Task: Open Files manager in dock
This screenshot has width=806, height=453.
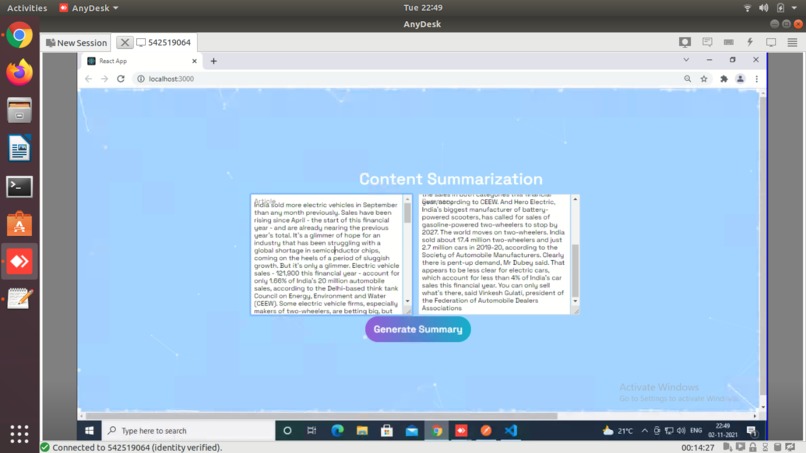Action: [x=19, y=110]
